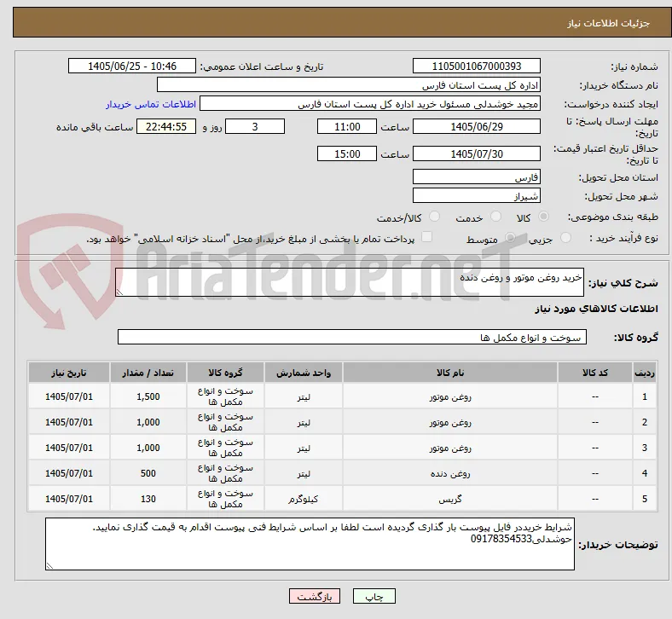Click the واحد شمارش column header
This screenshot has width=672, height=619.
(x=304, y=373)
